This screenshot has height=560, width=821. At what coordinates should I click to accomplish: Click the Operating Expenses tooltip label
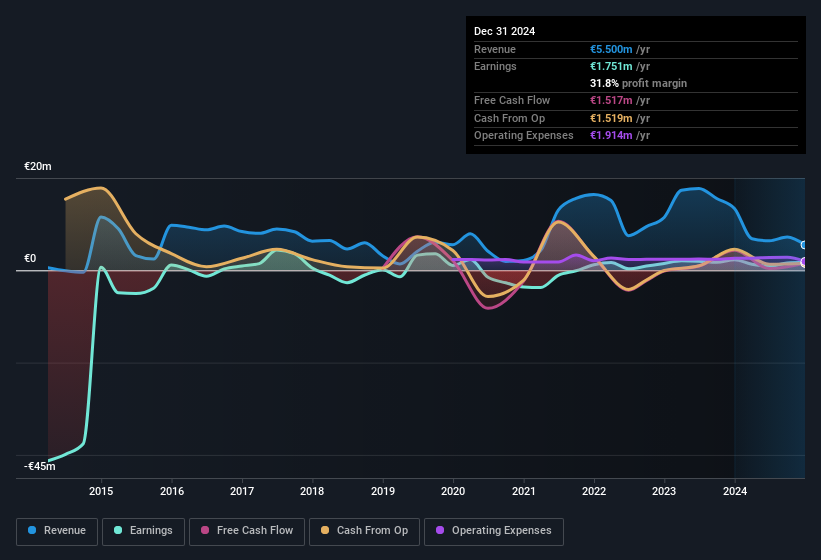[x=524, y=135]
